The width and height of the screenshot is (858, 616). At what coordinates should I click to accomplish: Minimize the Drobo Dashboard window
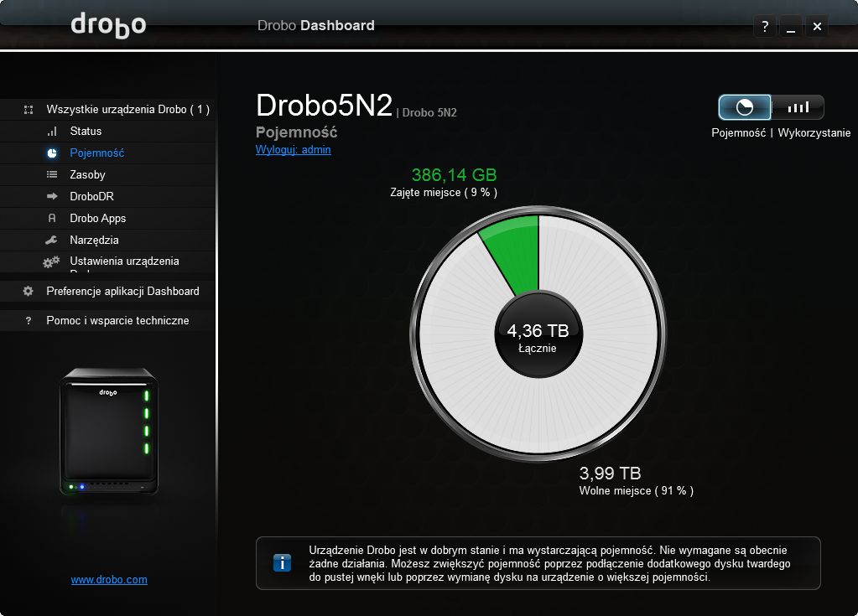pos(791,26)
